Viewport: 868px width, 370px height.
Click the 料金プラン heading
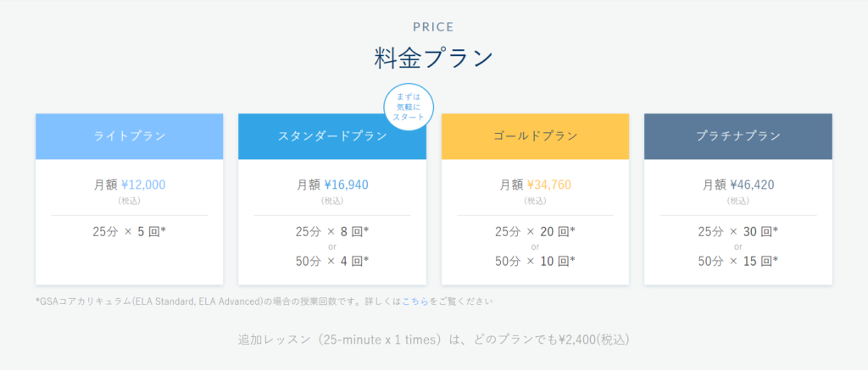433,58
